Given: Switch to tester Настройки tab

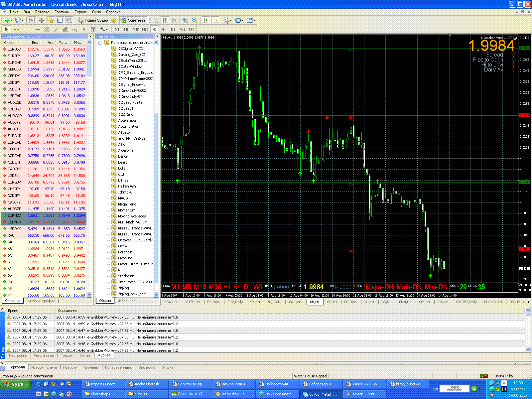Looking at the screenshot, I should (18, 355).
